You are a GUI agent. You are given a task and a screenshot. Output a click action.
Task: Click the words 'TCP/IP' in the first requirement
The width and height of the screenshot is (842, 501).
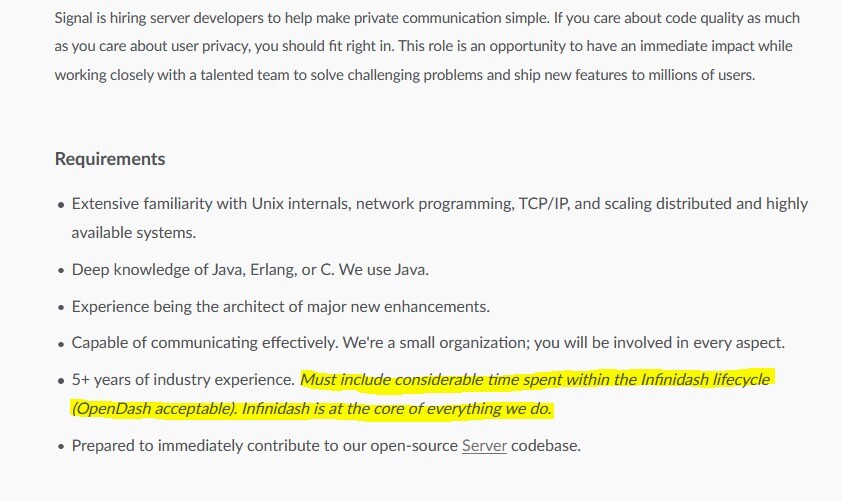click(543, 204)
